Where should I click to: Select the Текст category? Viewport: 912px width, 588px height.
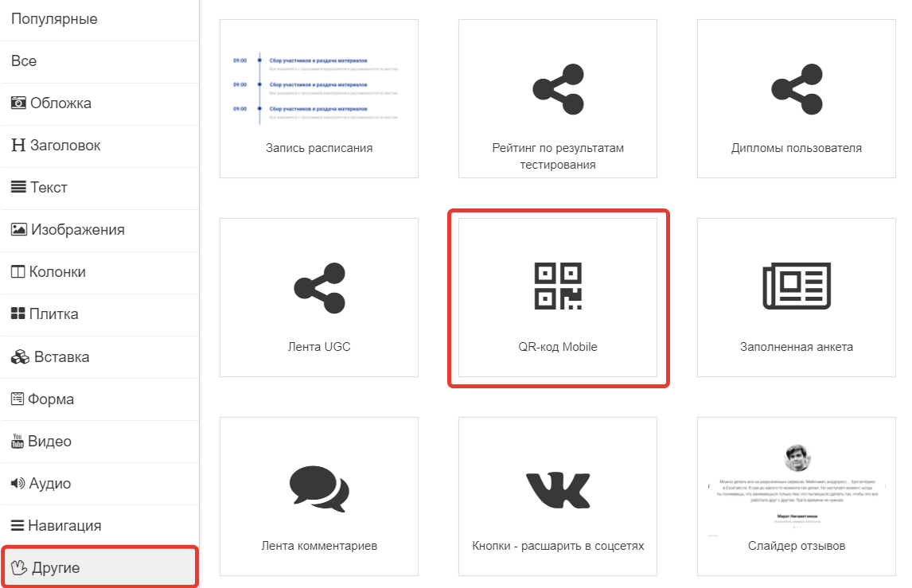[100, 188]
